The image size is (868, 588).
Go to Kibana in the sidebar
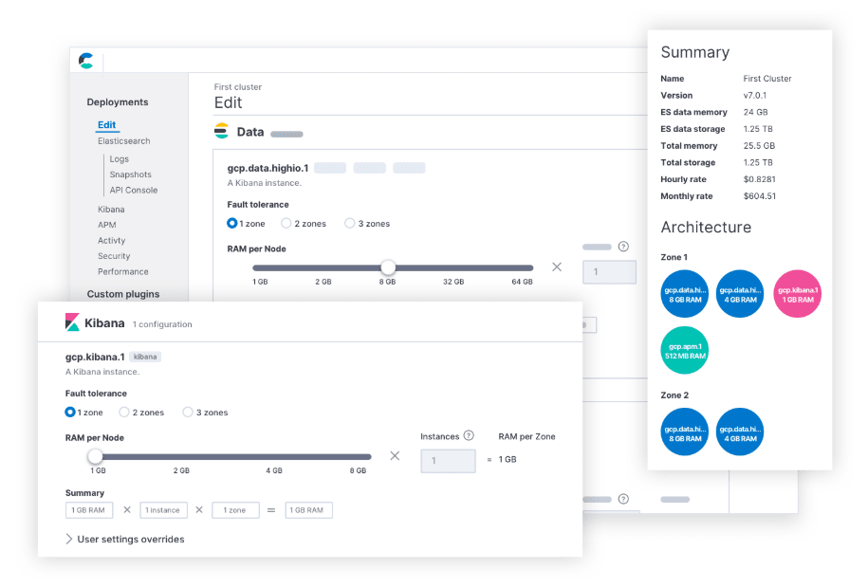coord(111,210)
